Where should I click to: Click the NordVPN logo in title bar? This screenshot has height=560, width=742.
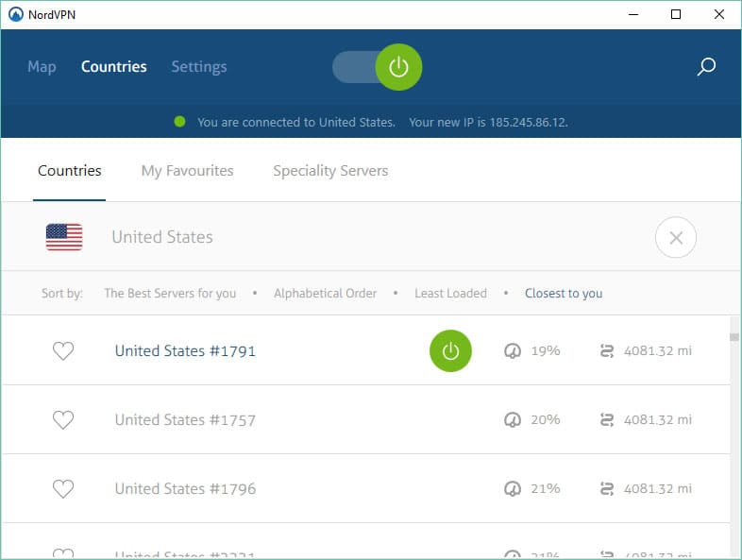pos(16,15)
